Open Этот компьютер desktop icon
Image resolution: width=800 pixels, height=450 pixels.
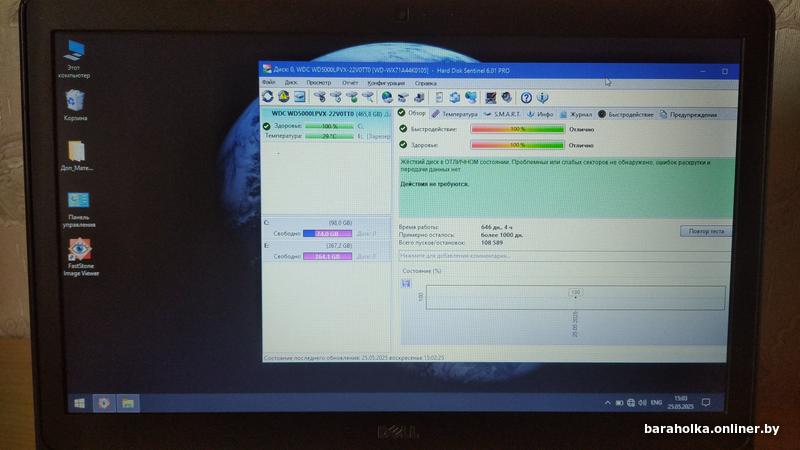(74, 59)
